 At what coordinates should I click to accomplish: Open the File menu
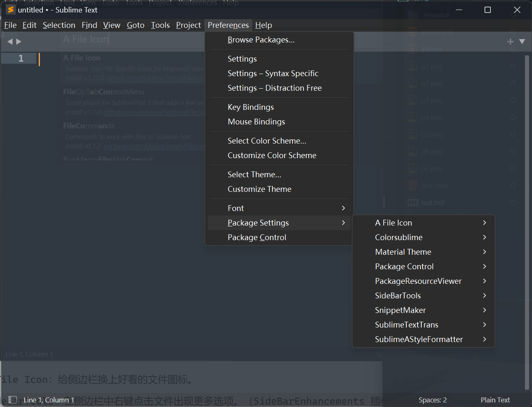(x=10, y=25)
